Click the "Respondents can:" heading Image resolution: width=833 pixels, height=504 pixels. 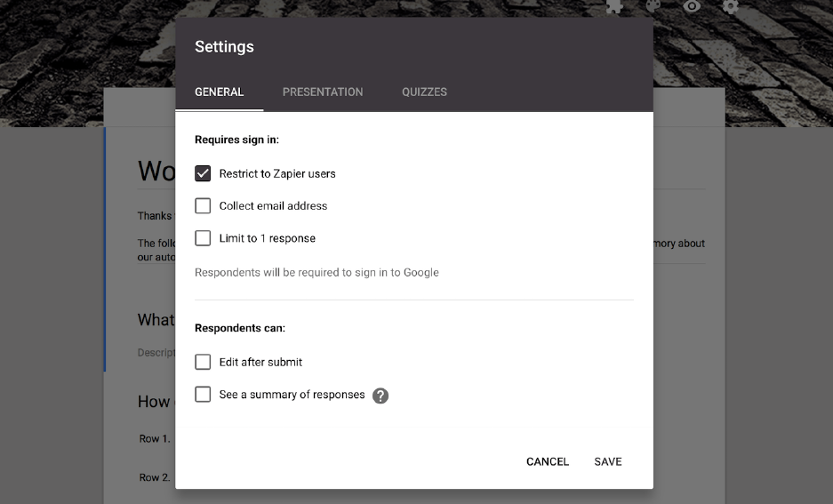point(240,328)
